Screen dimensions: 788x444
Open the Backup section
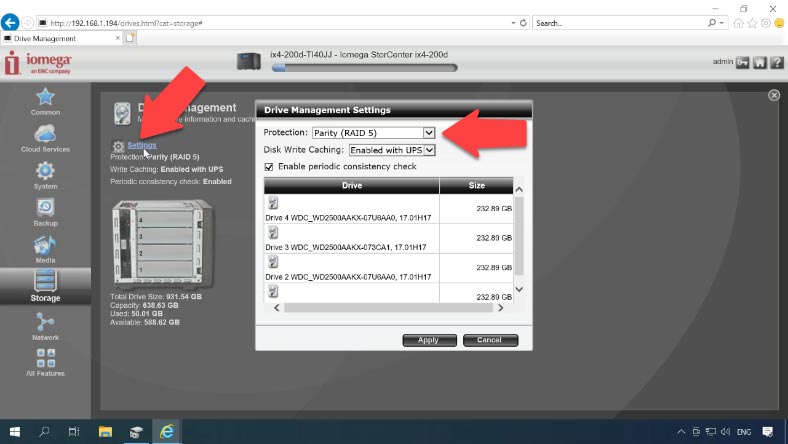(45, 212)
